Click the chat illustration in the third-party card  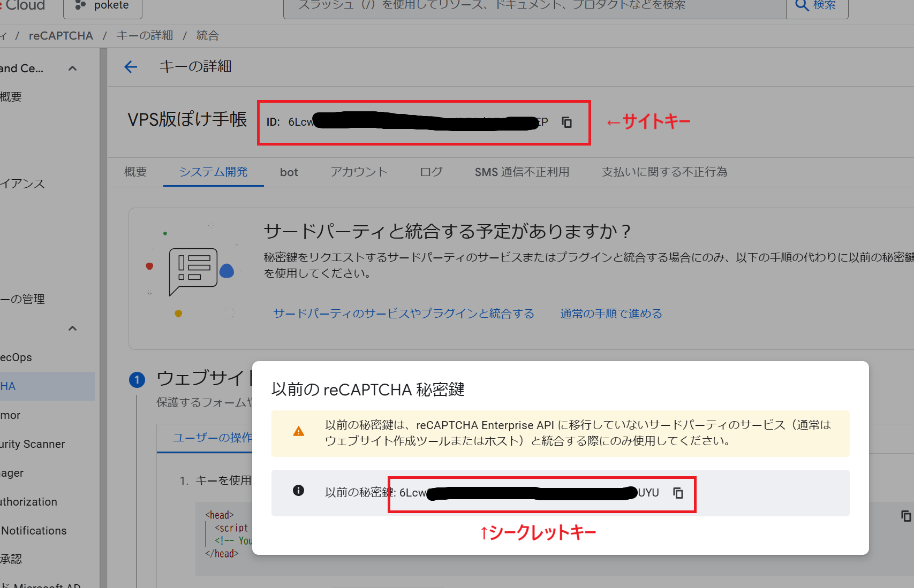(193, 271)
